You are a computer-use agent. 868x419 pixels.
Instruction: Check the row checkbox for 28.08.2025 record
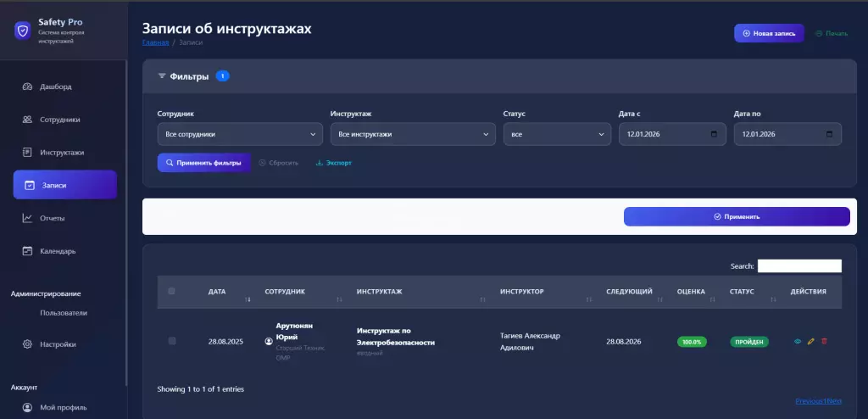[172, 341]
